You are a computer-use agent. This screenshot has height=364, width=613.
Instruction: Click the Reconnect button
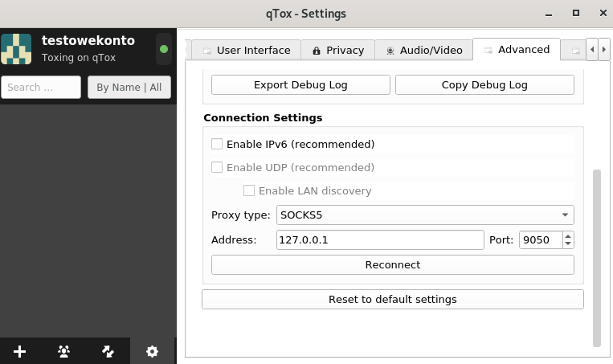pyautogui.click(x=393, y=264)
